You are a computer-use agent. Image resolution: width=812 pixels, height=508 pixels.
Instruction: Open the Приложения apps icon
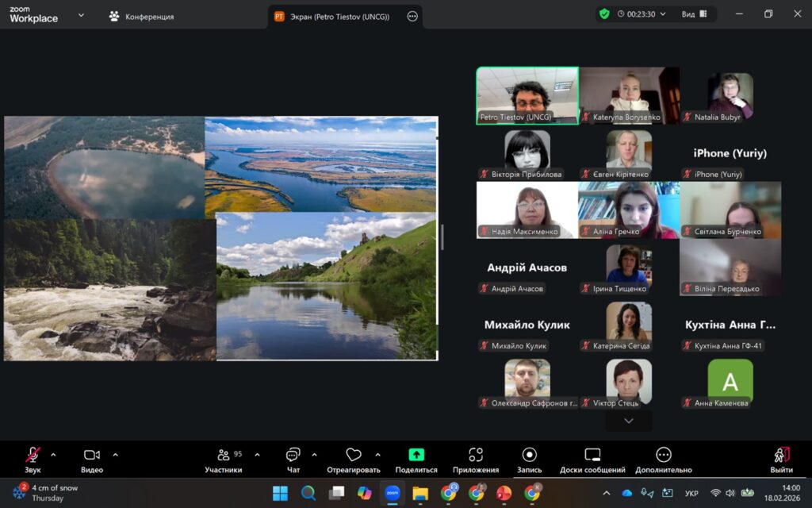(476, 455)
